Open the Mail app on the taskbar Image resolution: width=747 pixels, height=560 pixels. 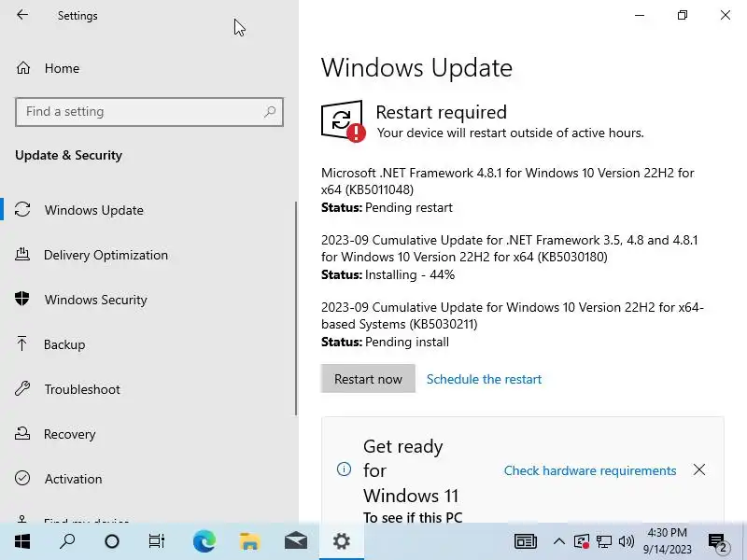pos(295,541)
